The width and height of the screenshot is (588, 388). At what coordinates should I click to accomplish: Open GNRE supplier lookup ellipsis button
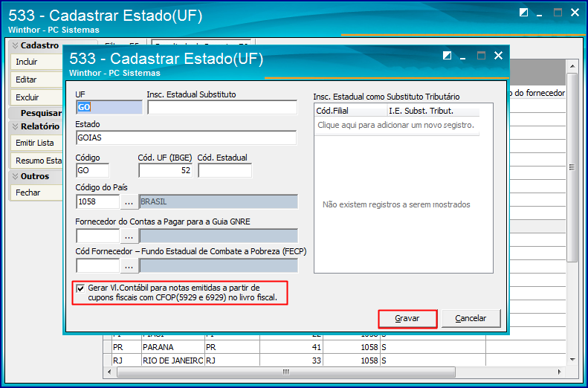[x=129, y=236]
